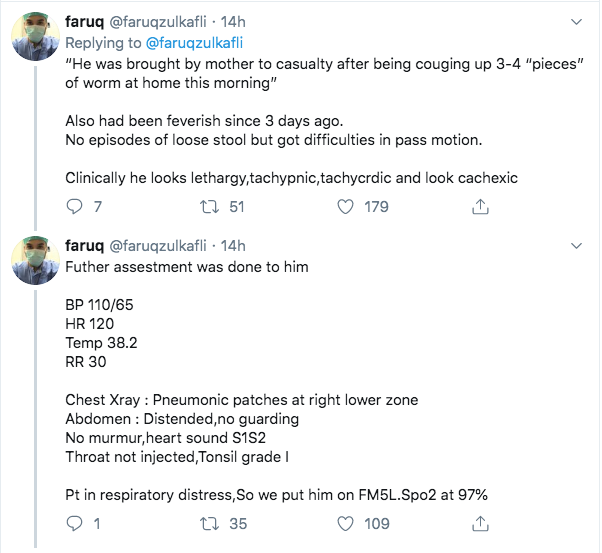
Task: Like the second tweet with 109 likes
Action: (x=345, y=523)
